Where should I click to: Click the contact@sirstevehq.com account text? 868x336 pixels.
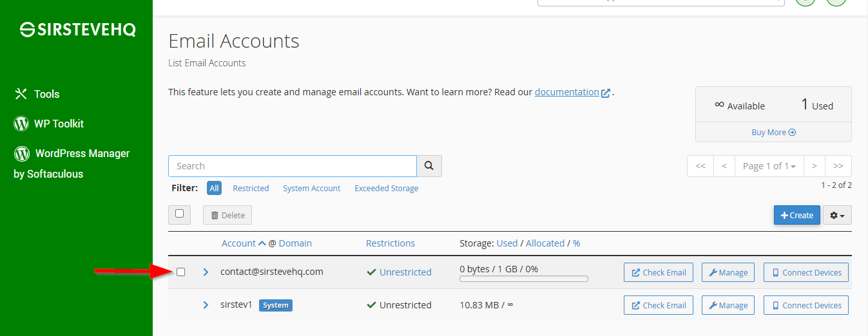tap(271, 272)
